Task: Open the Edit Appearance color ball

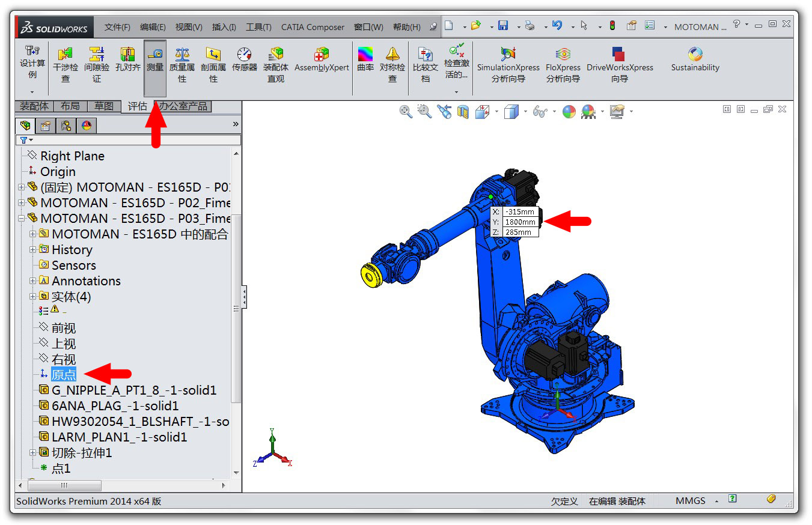Action: tap(569, 112)
